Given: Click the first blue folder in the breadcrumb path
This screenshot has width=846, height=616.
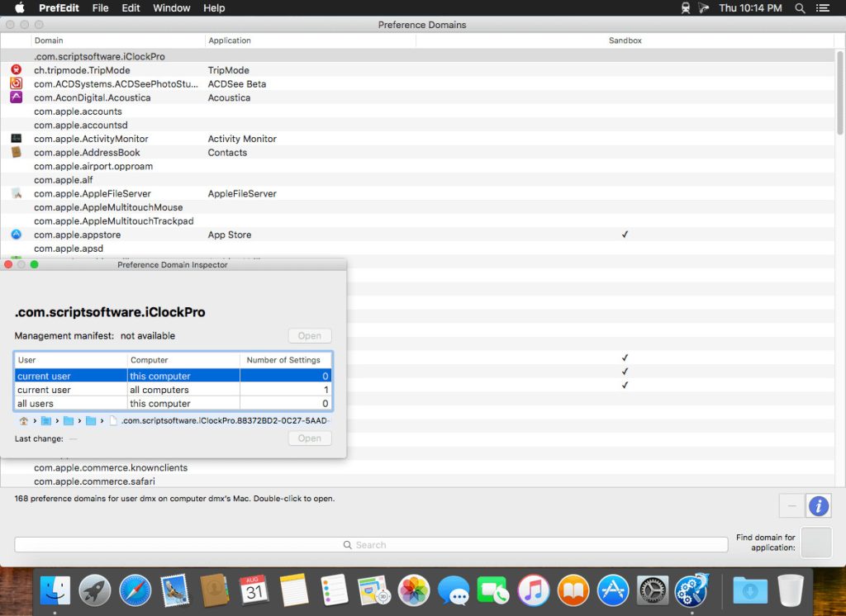Looking at the screenshot, I should [x=46, y=420].
